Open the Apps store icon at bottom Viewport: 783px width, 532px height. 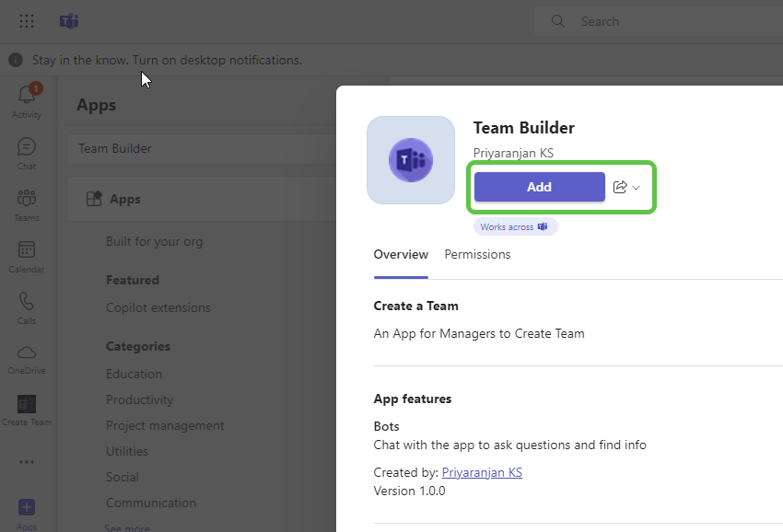pos(27,509)
